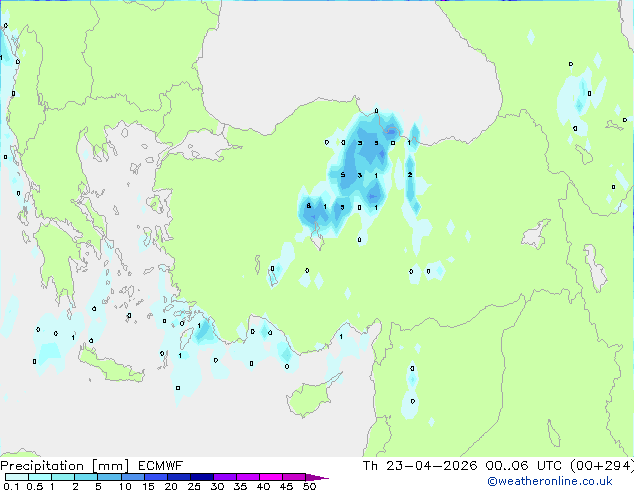
Task: Pick the 1–2 mm legend color swatch
Action: (x=63, y=477)
